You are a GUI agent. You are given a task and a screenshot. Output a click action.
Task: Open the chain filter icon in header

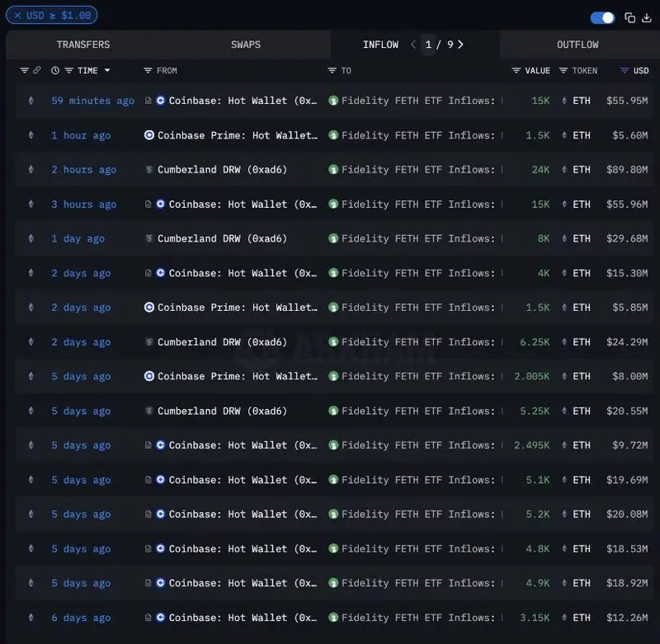pyautogui.click(x=25, y=70)
